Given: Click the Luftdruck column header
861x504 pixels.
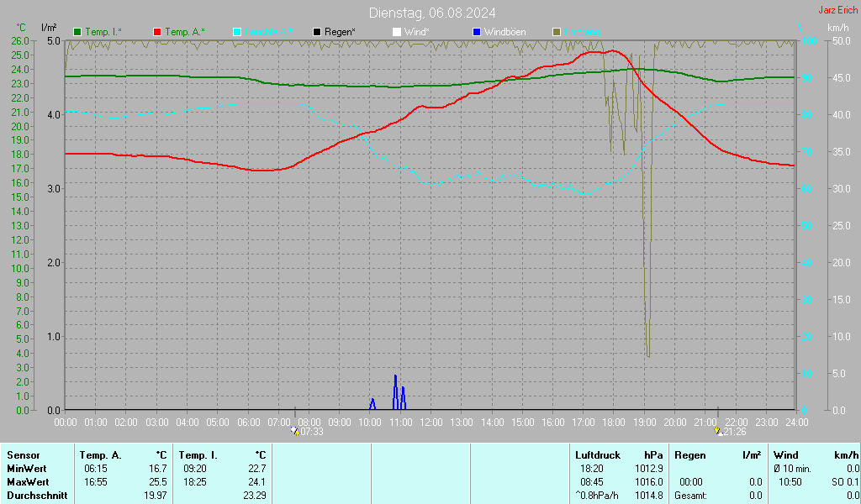Looking at the screenshot, I should [598, 454].
